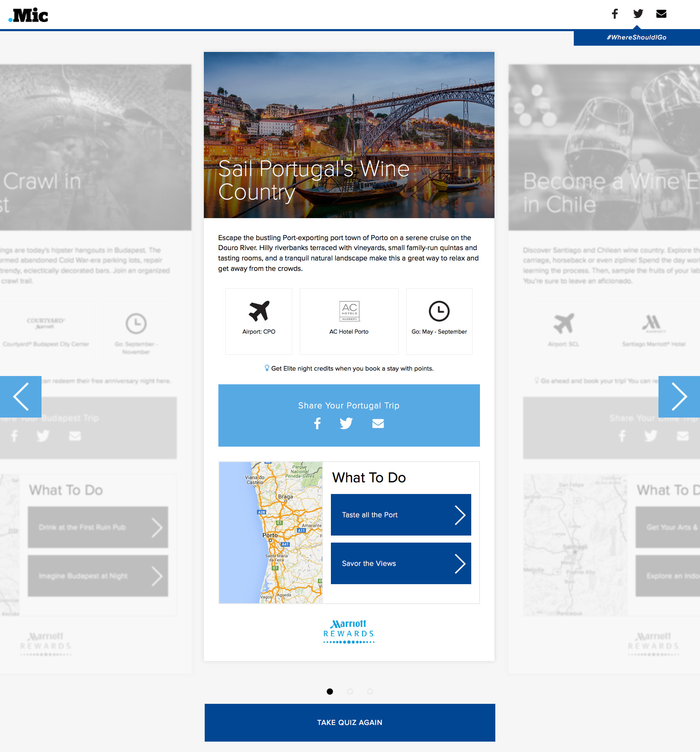700x752 pixels.
Task: Click the email envelope icon in the header
Action: 661,14
